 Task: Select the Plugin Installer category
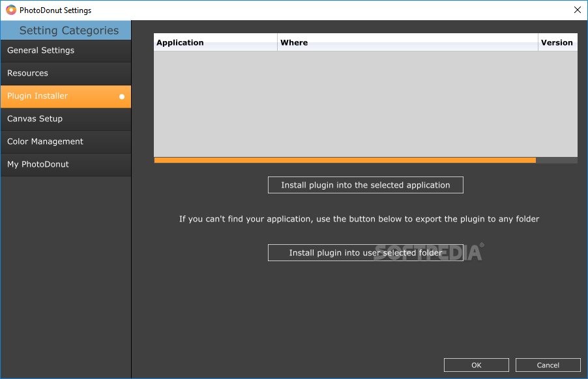(x=66, y=96)
